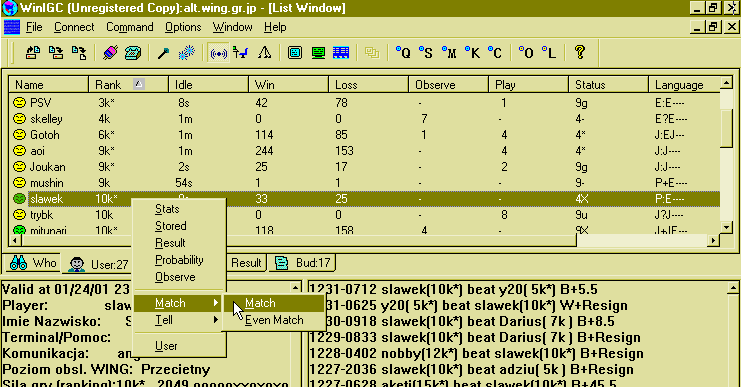Switch to the Who tab
This screenshot has height=387, width=741.
pyautogui.click(x=33, y=263)
